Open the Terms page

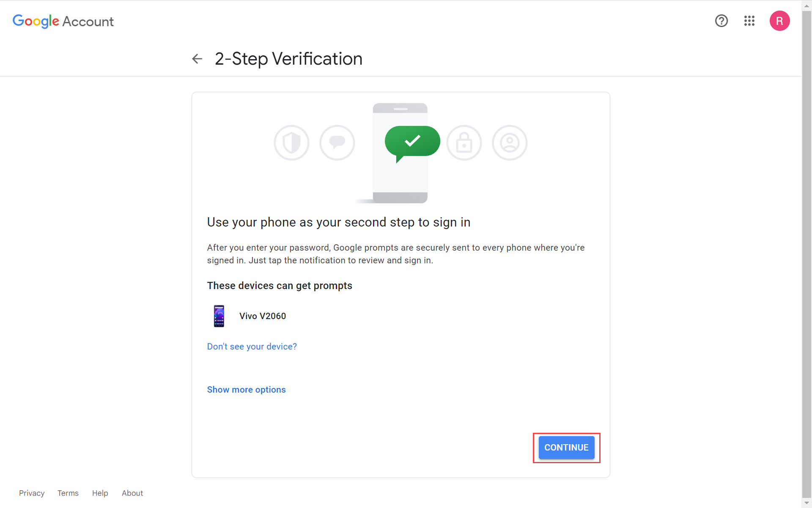point(68,493)
